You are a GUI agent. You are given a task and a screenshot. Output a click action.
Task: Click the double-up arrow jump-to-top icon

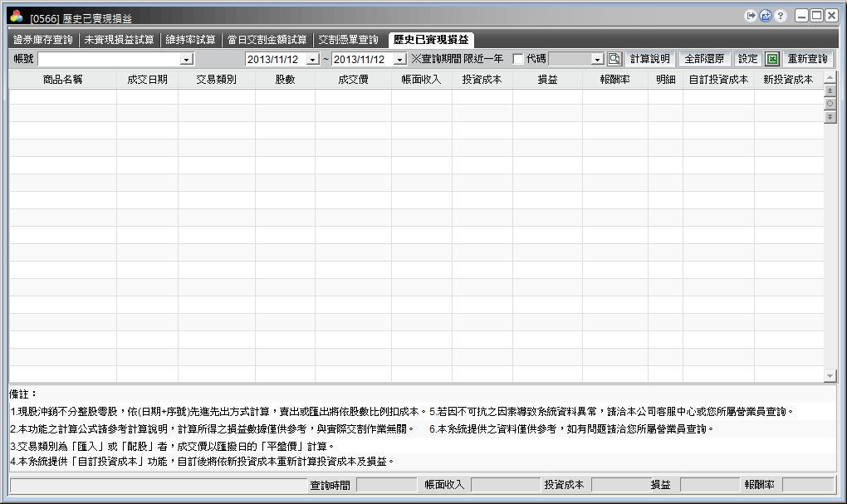point(830,91)
